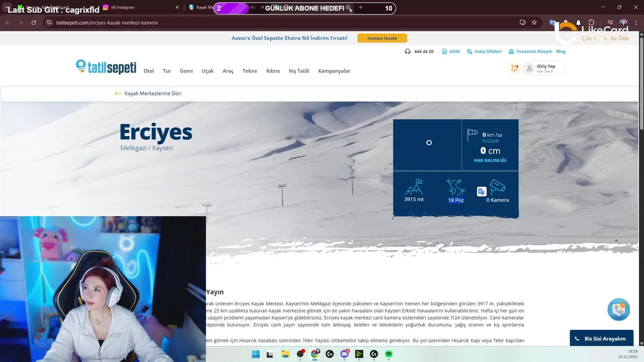Reload the page with refresh icon
This screenshot has height=362, width=644.
click(34, 23)
